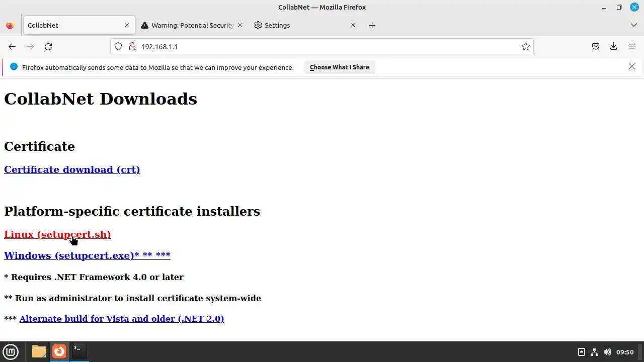Open Certificate download (crt) link
644x362 pixels.
[72, 169]
